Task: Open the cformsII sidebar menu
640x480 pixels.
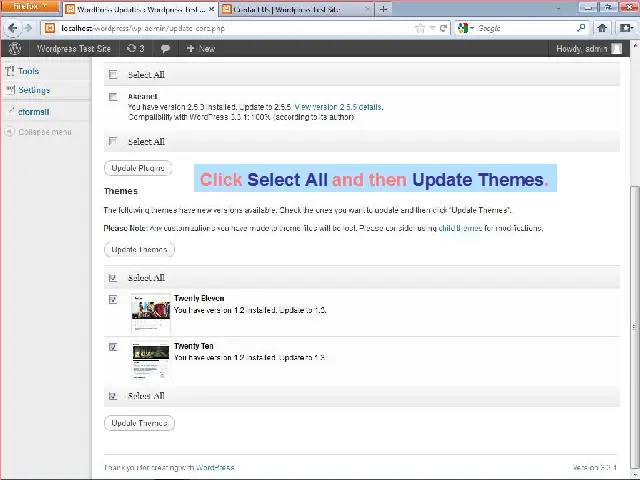Action: (x=33, y=111)
